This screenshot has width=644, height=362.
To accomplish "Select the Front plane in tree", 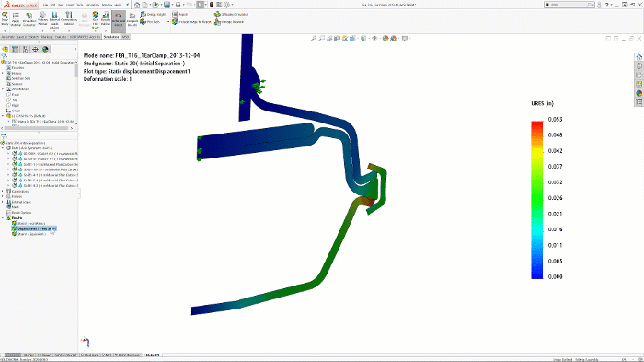I will pos(13,95).
